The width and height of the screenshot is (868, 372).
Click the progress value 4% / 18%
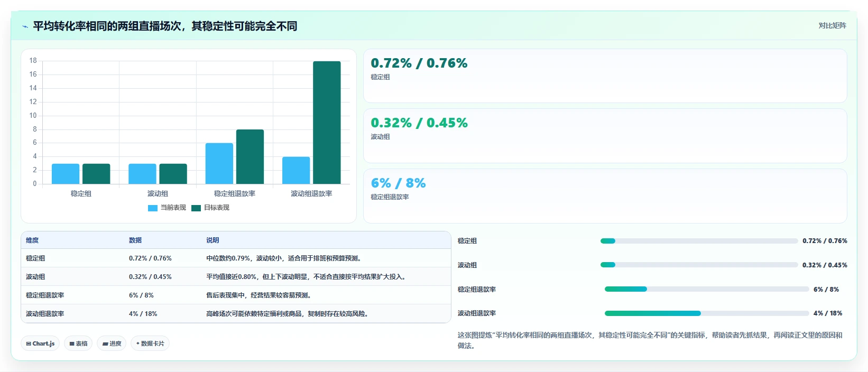point(828,313)
